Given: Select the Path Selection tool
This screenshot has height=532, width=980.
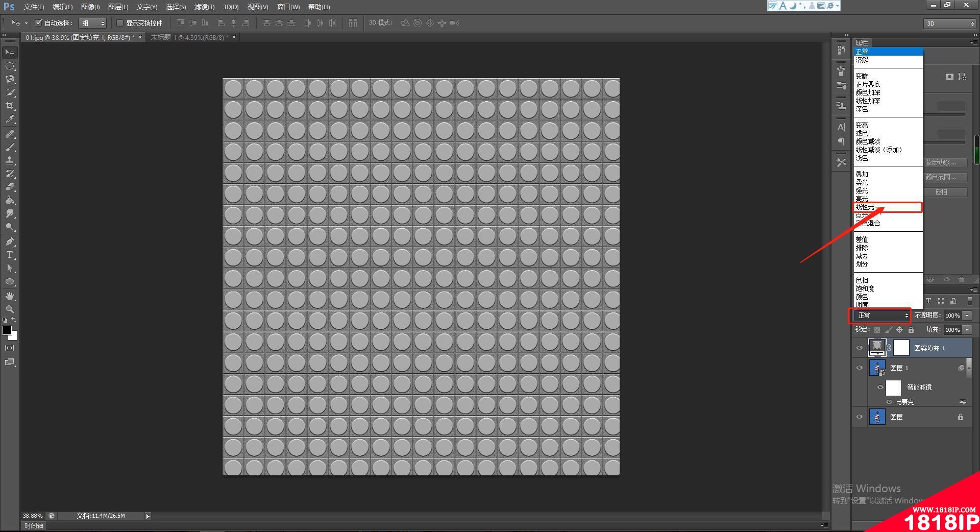Looking at the screenshot, I should coord(10,268).
